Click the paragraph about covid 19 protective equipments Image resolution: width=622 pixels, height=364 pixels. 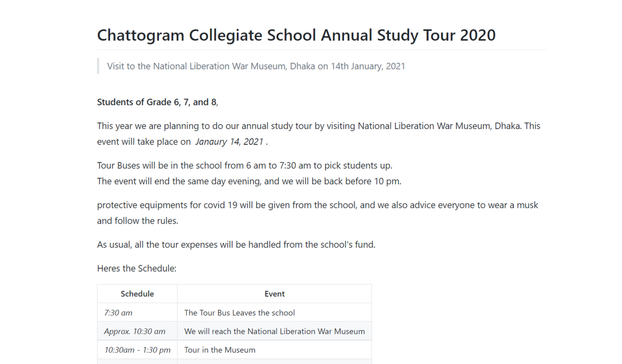pos(318,213)
